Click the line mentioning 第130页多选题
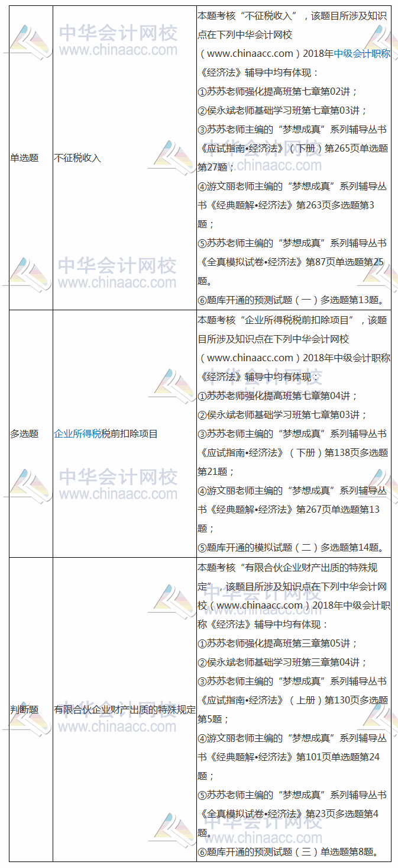The height and width of the screenshot is (868, 398). point(293,700)
